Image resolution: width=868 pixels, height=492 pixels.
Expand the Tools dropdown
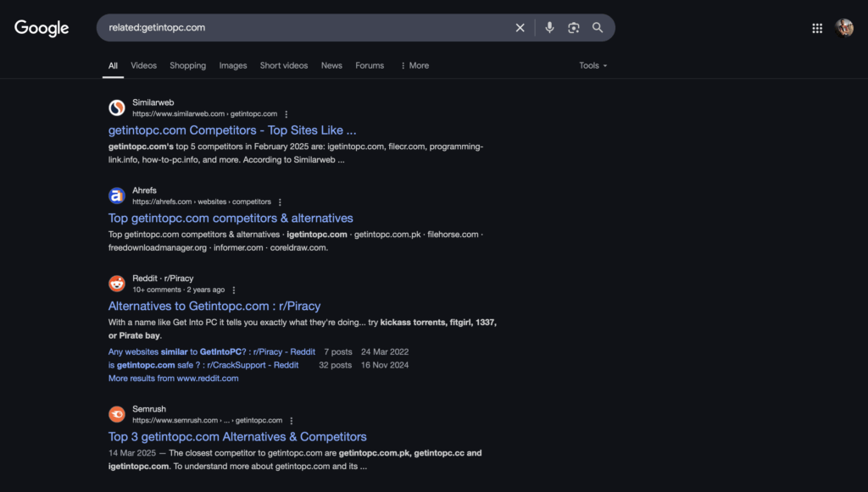pos(593,65)
